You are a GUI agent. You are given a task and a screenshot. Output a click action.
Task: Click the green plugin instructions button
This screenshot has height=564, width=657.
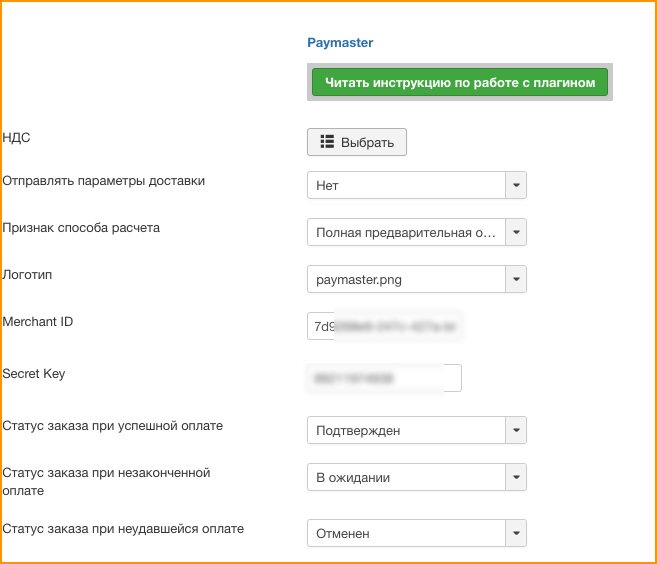(x=460, y=82)
